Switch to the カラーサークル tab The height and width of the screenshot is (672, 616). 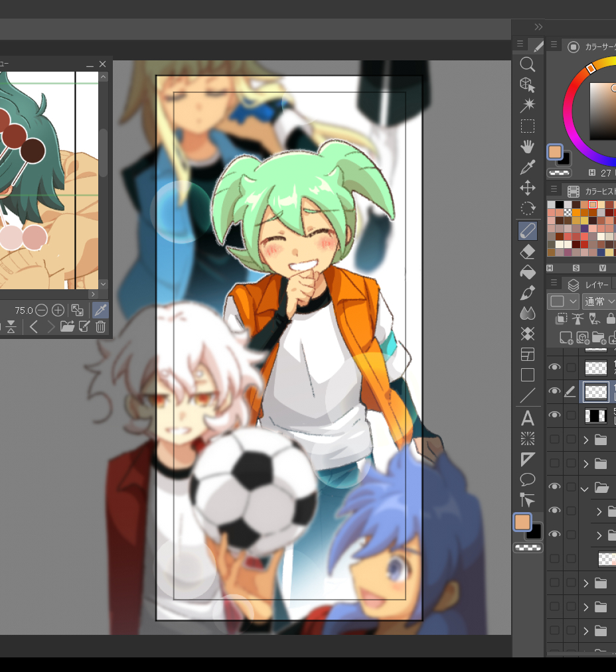click(592, 46)
